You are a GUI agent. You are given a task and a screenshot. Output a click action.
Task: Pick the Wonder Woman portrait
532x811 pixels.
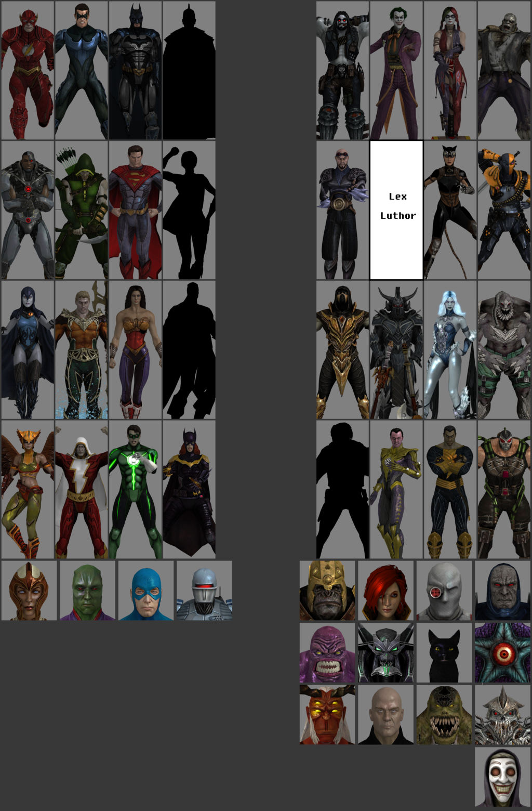(135, 350)
